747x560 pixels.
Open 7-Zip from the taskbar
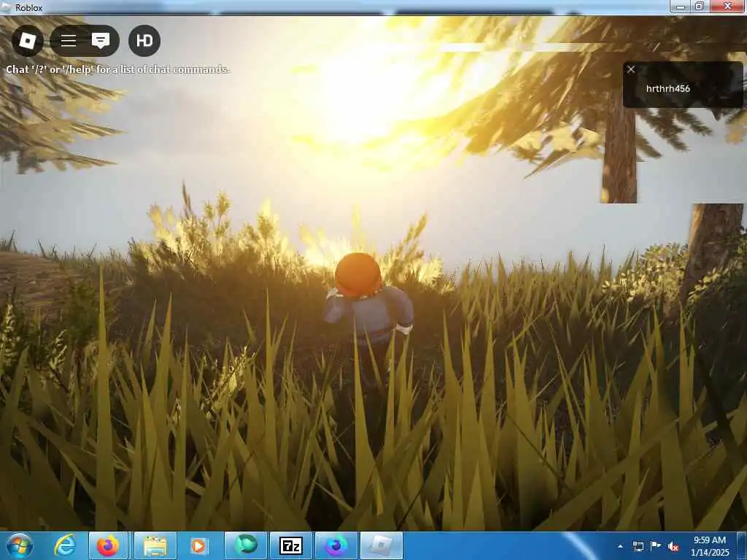[x=290, y=545]
